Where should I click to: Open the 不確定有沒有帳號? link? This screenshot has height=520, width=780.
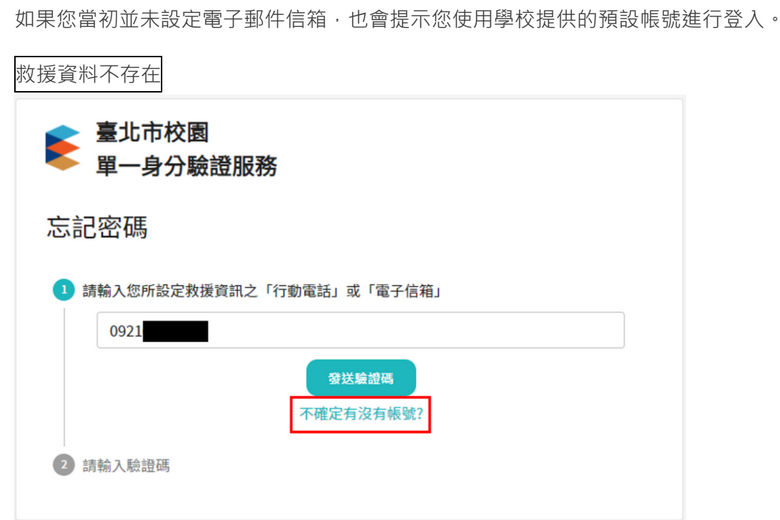(x=361, y=414)
